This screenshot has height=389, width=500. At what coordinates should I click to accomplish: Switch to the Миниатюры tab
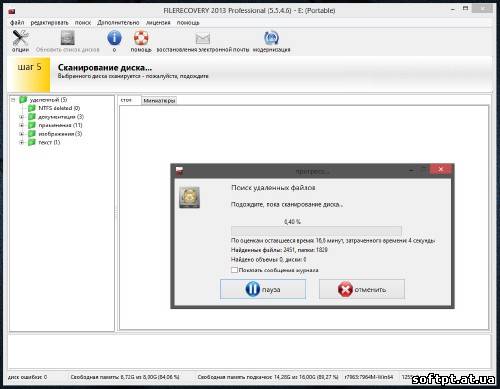(x=159, y=101)
